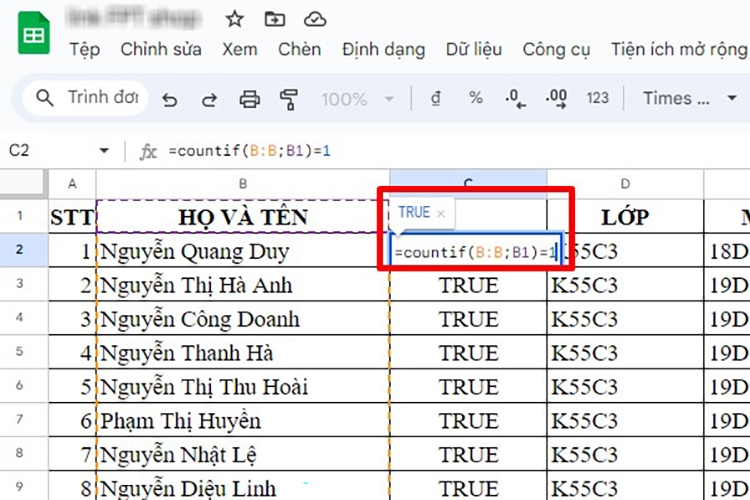Click the select-all corner box
Image resolution: width=750 pixels, height=500 pixels.
click(x=23, y=183)
